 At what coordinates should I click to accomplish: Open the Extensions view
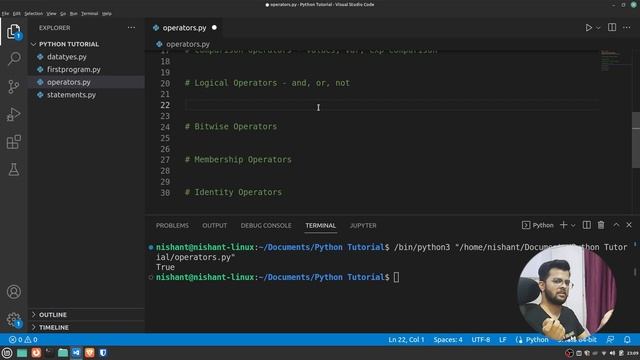pyautogui.click(x=13, y=142)
